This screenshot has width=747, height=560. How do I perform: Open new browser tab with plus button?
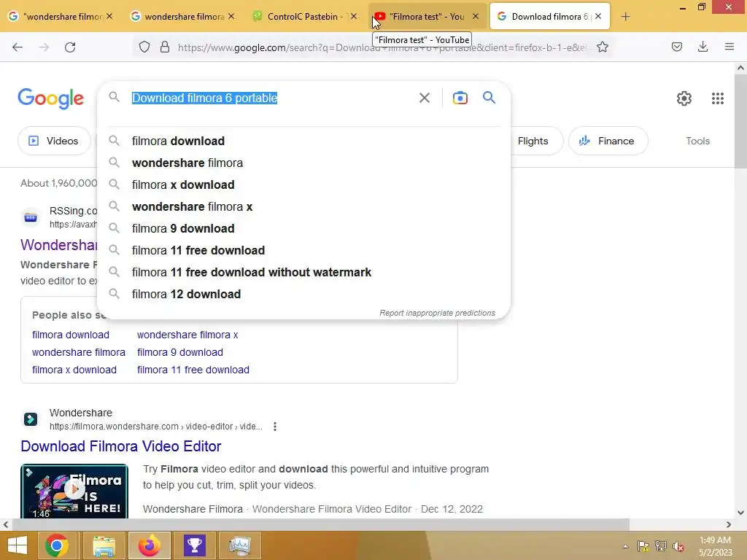tap(625, 17)
